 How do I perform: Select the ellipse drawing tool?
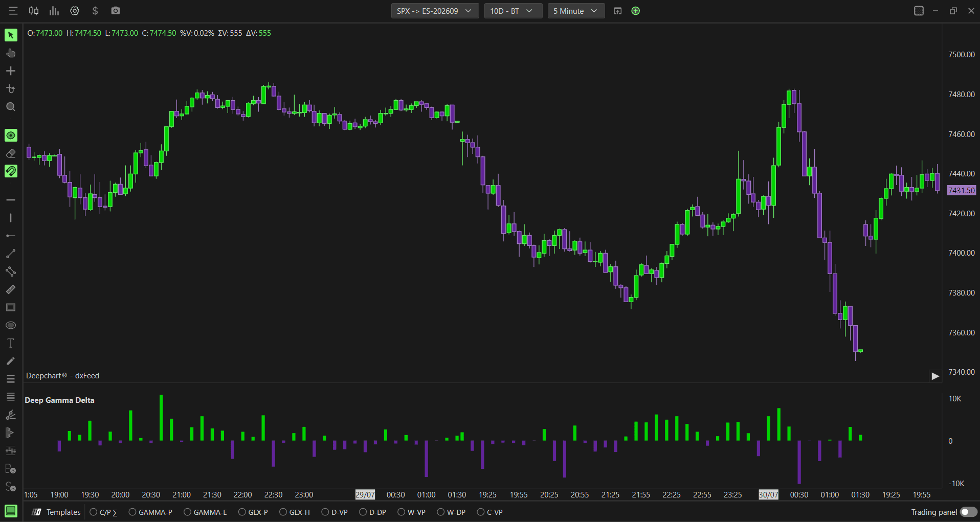pyautogui.click(x=11, y=325)
